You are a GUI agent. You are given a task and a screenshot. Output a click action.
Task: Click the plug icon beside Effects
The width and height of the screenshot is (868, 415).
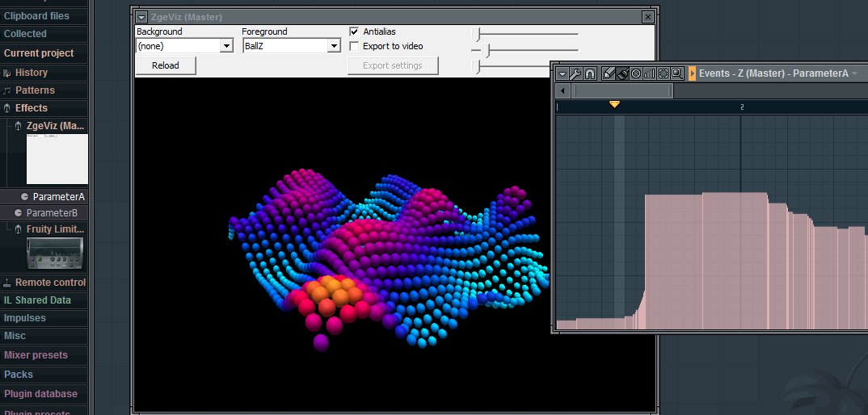point(7,108)
